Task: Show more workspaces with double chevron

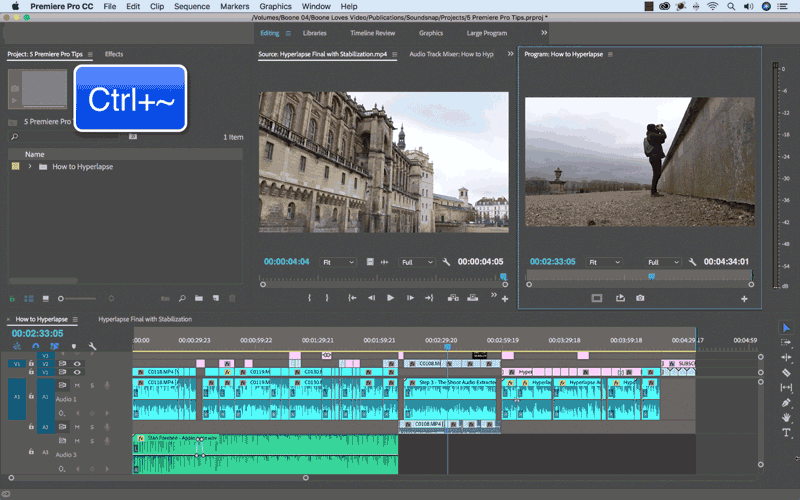Action: (x=544, y=33)
